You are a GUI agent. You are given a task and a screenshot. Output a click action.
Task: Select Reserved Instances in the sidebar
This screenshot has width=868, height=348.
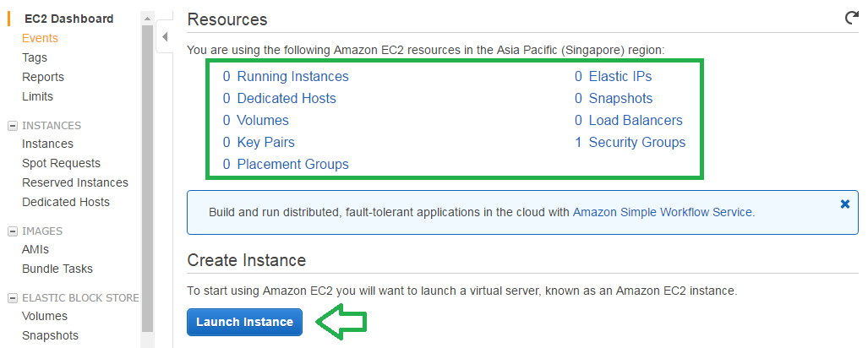(x=74, y=182)
